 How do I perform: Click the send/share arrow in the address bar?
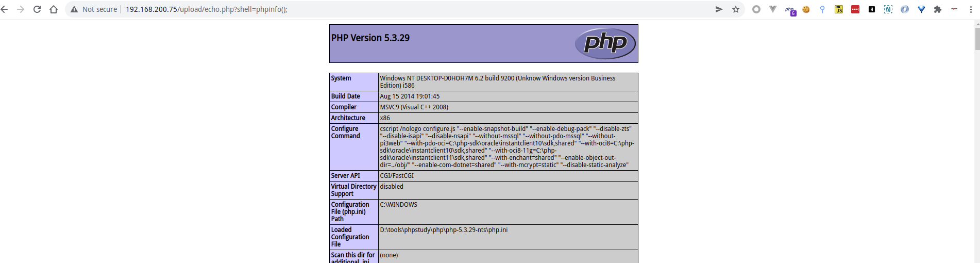pos(719,9)
